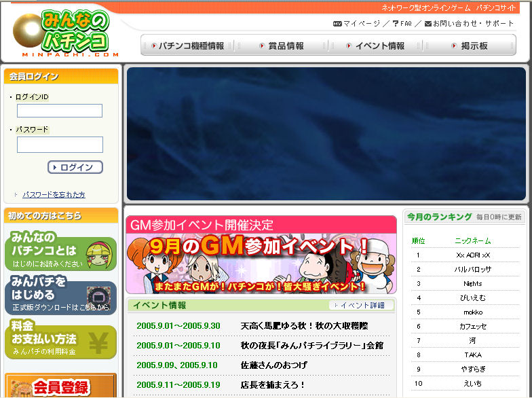The height and width of the screenshot is (398, 532).
Task: Click the 会員登録 registration banner
Action: tap(60, 387)
